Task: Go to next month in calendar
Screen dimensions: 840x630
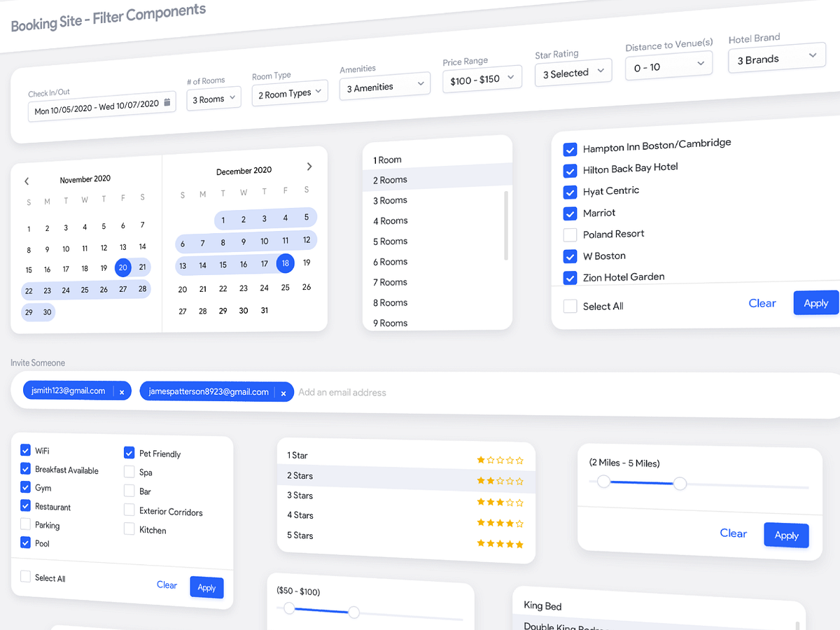Action: pyautogui.click(x=309, y=167)
